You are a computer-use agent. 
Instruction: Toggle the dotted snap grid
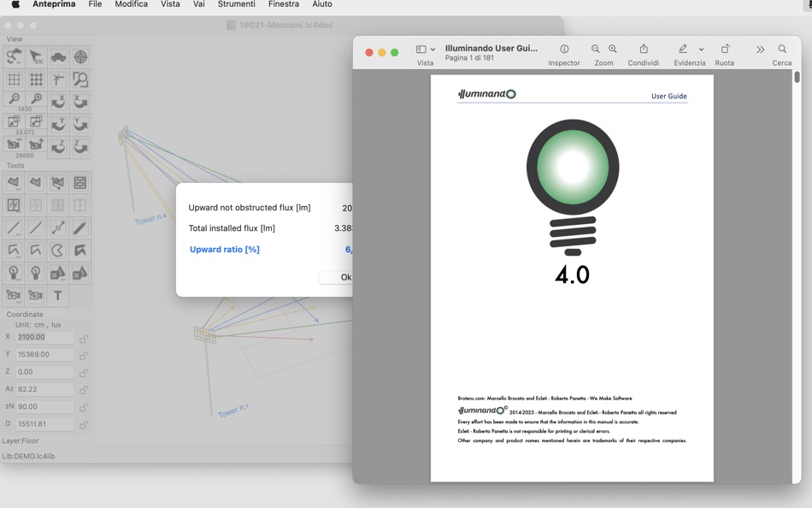coord(36,79)
